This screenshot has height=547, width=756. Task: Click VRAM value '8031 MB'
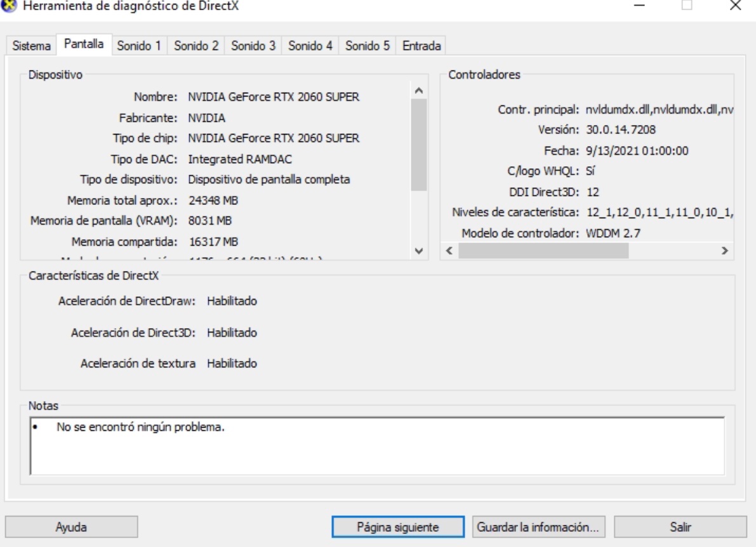[x=209, y=221]
